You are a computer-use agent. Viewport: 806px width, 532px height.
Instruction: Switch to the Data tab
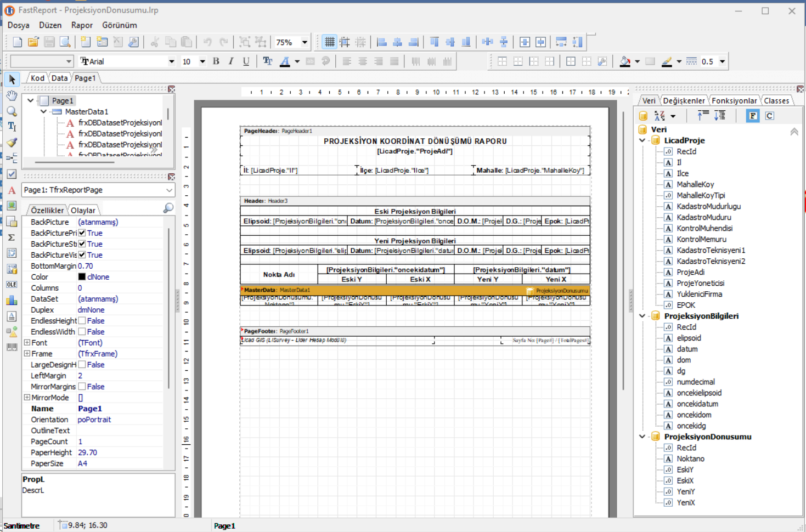(x=59, y=78)
